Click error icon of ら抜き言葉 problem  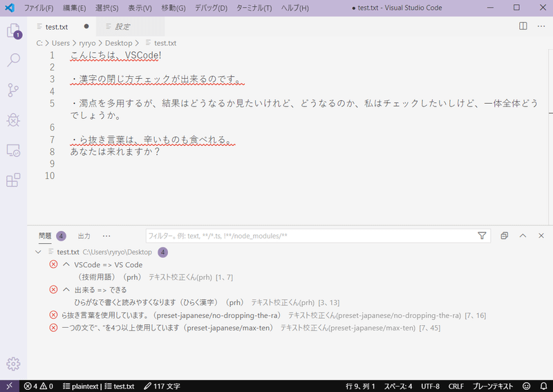point(53,315)
